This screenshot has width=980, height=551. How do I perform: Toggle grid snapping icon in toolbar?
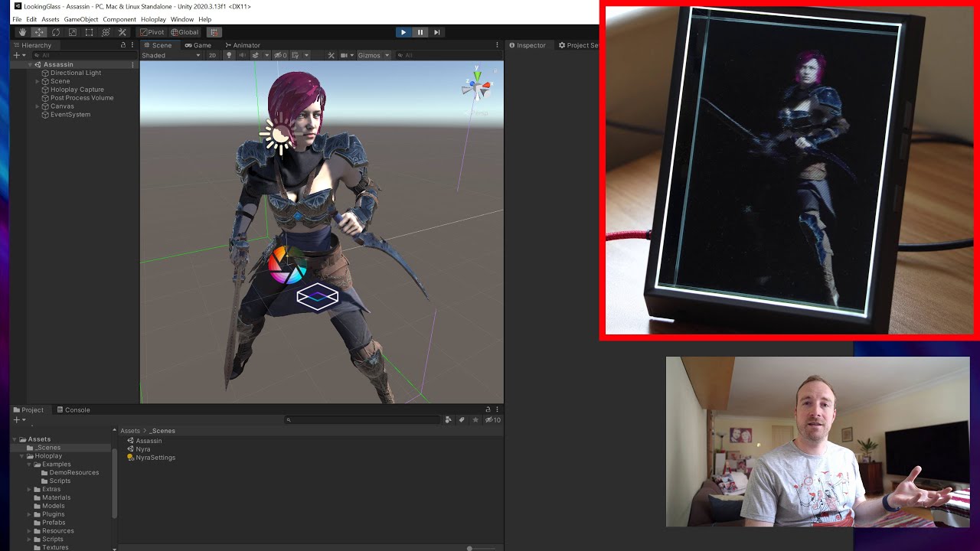214,32
